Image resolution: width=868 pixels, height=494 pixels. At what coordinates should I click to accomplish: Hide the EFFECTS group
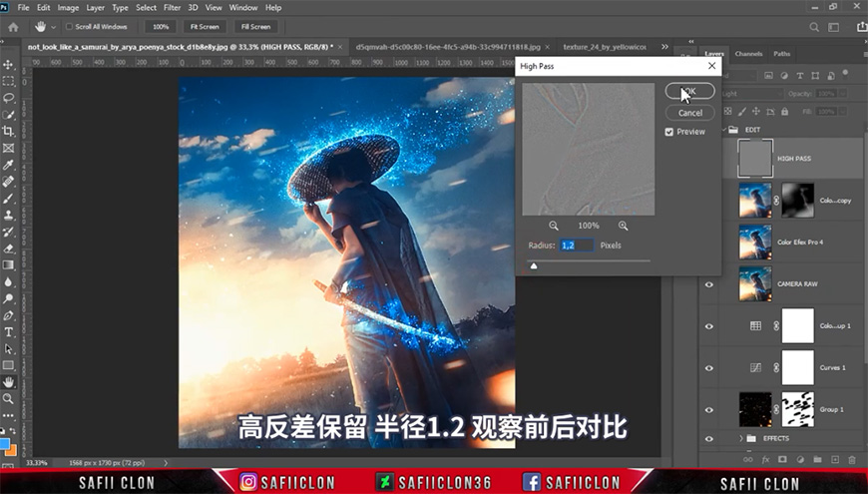(709, 438)
